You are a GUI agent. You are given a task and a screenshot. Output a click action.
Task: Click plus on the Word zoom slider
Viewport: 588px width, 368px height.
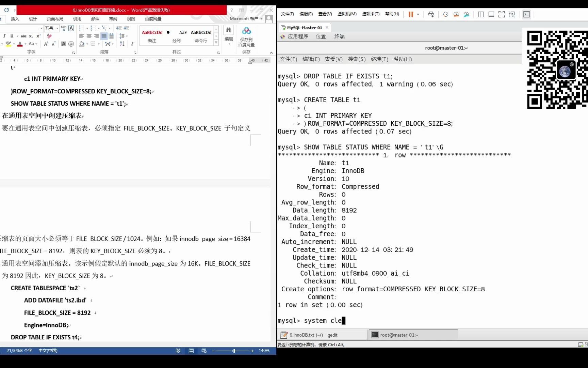(252, 350)
